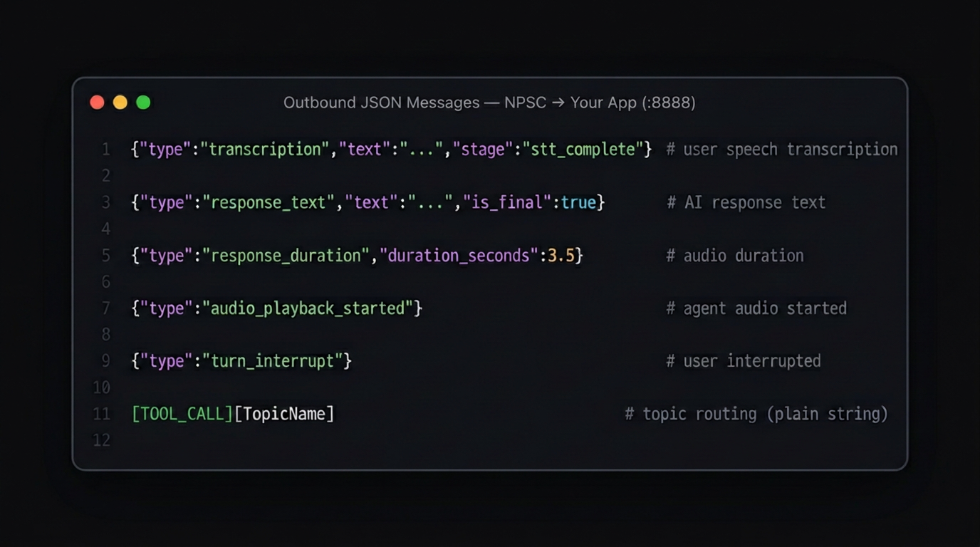980x547 pixels.
Task: Click the window title bar text
Action: tap(489, 103)
